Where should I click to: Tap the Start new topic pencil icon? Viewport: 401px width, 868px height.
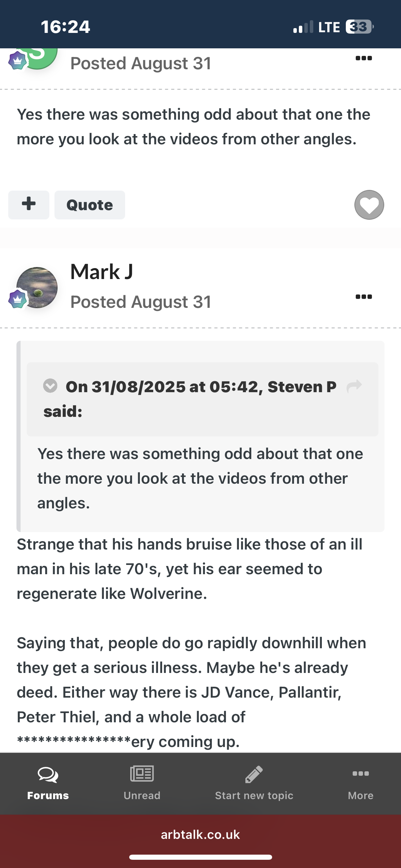254,774
